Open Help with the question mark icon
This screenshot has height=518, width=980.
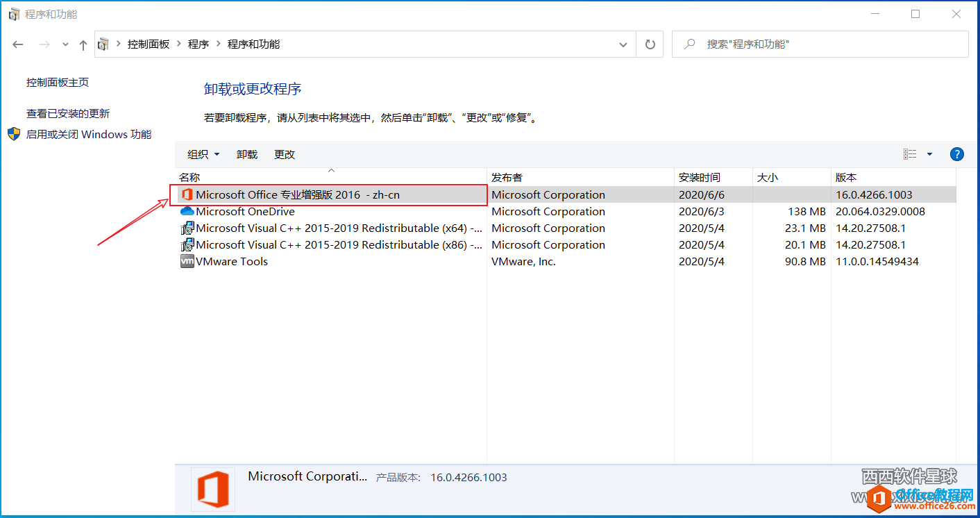(957, 154)
